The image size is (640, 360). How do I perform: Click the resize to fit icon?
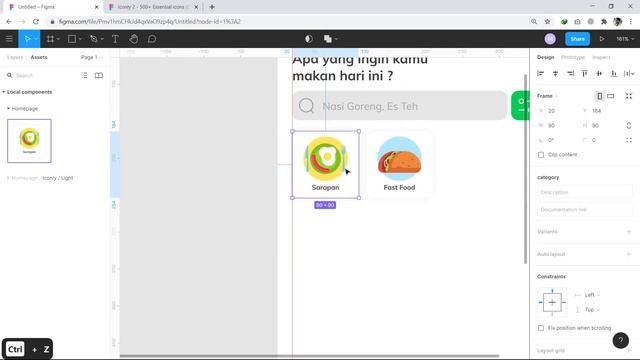(629, 96)
